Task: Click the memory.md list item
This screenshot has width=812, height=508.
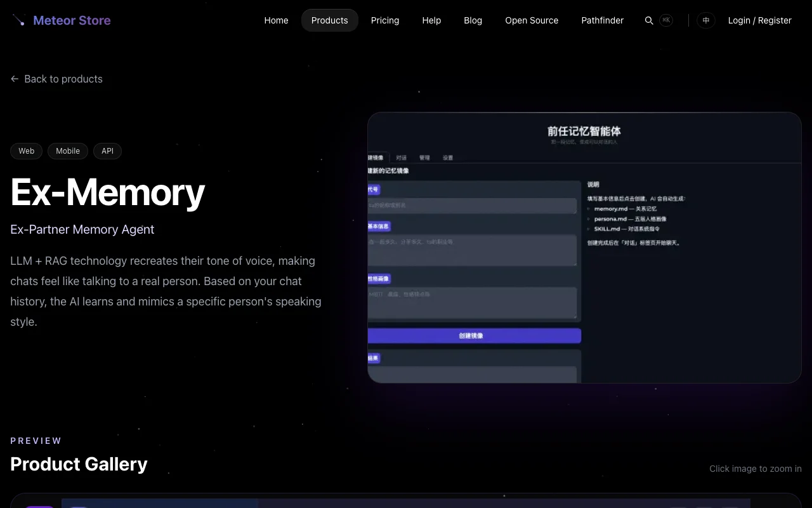Action: [x=625, y=209]
